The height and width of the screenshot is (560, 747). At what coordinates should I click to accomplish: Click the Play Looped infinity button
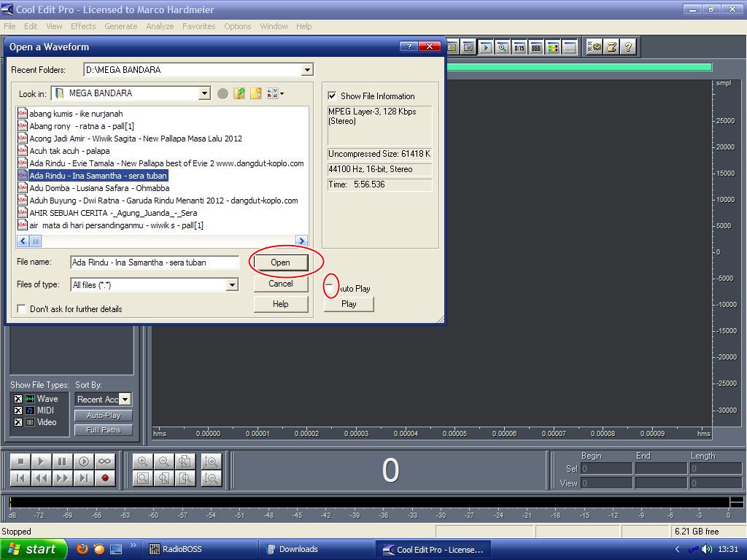click(x=104, y=461)
